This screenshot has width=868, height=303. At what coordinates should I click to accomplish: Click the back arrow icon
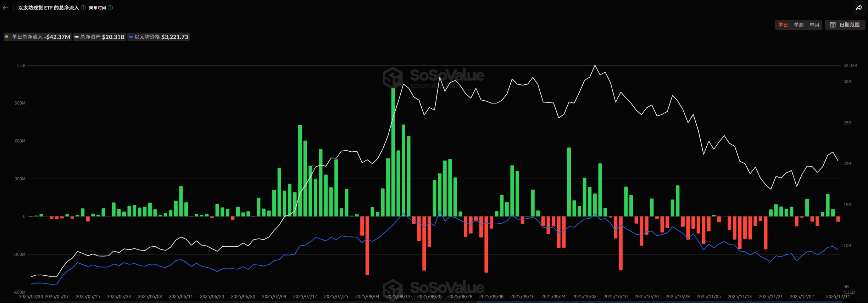[x=6, y=8]
